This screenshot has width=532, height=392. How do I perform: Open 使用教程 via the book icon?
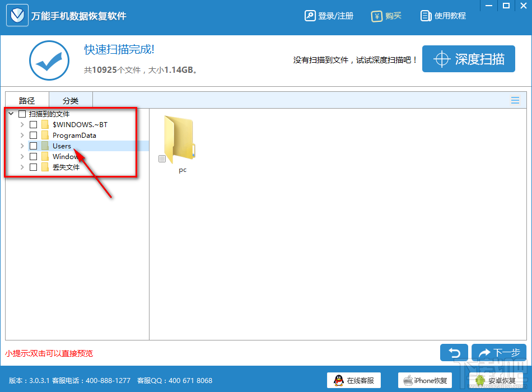[x=427, y=16]
